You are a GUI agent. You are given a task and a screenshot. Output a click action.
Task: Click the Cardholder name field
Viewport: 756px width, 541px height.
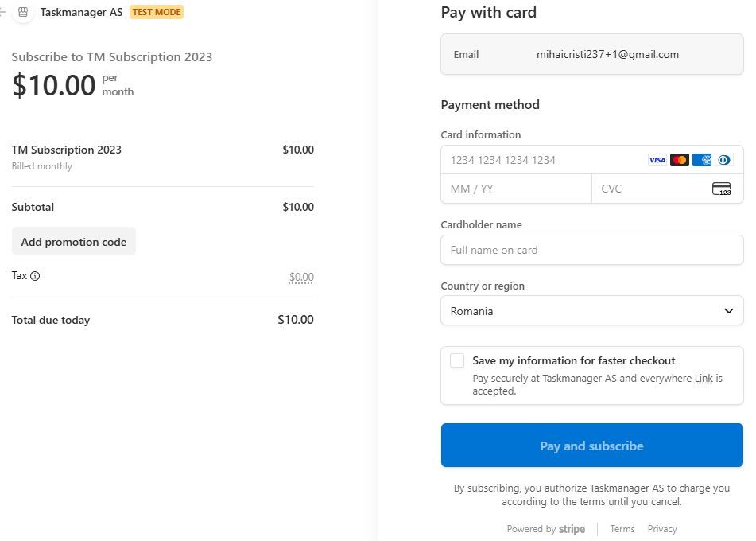pyautogui.click(x=591, y=250)
